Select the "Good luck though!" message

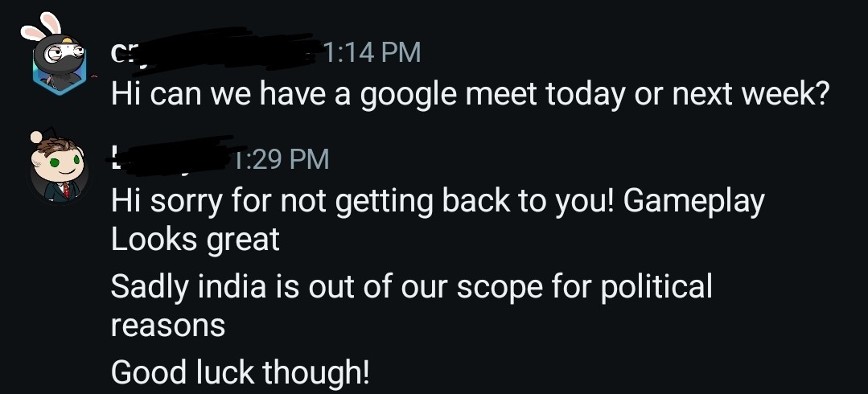point(241,371)
